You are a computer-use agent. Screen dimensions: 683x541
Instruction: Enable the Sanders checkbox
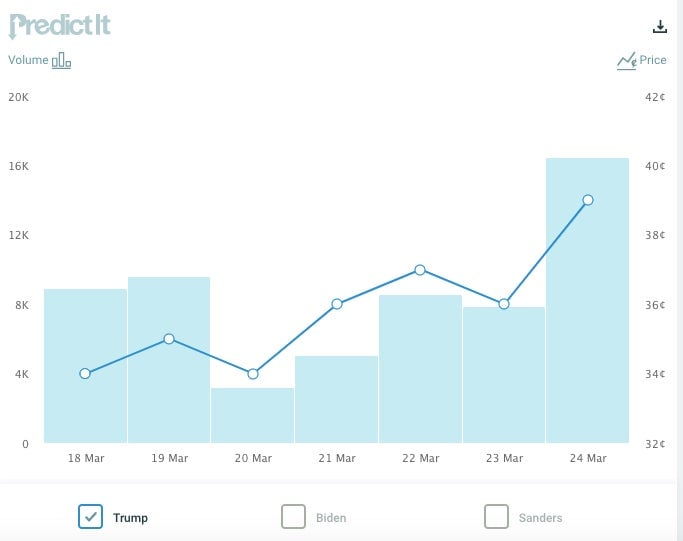pyautogui.click(x=496, y=517)
